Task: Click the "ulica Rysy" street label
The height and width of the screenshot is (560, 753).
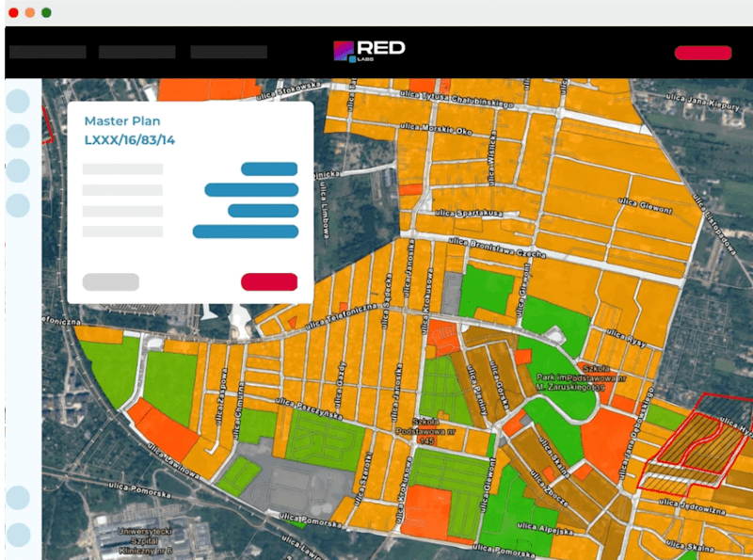Action: [626, 338]
